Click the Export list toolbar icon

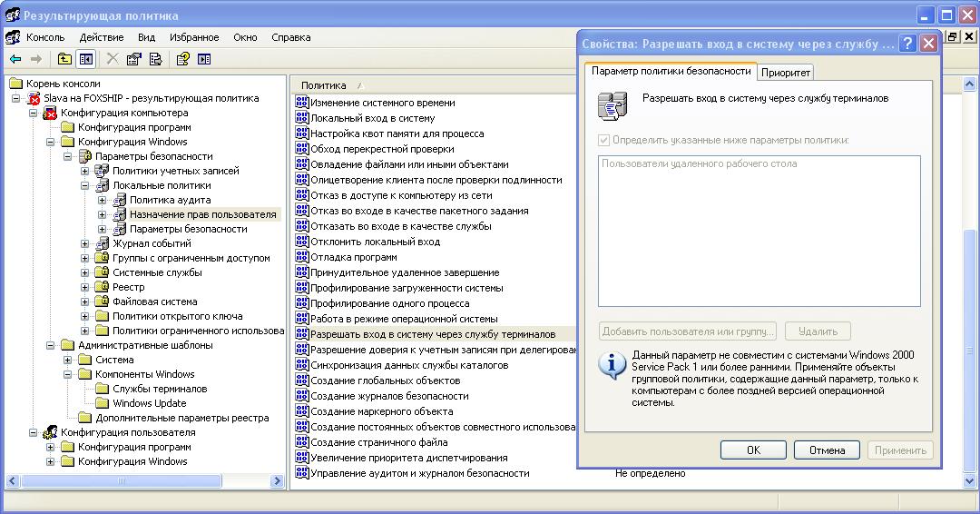[x=156, y=59]
